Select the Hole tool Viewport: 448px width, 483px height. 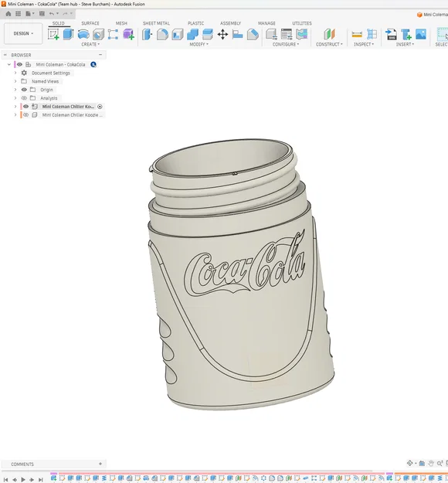[x=98, y=34]
